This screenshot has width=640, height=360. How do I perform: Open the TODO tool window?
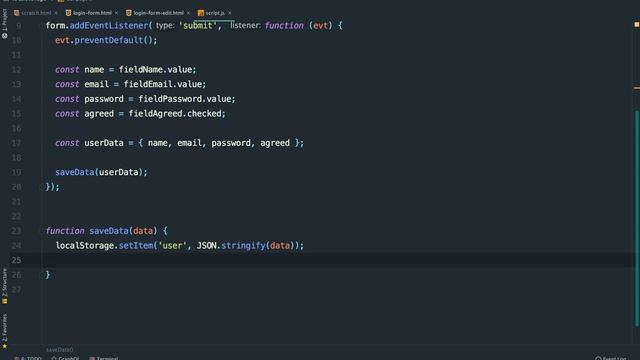28,358
